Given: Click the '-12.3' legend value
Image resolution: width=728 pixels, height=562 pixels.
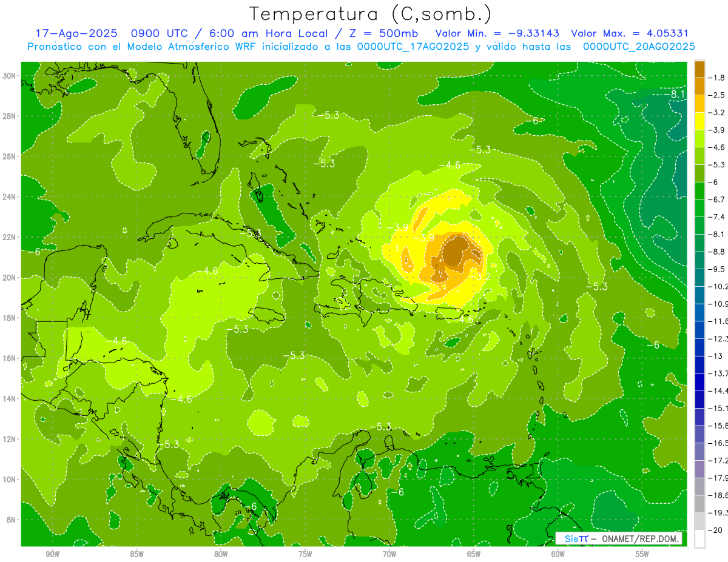Looking at the screenshot, I should (x=718, y=338).
